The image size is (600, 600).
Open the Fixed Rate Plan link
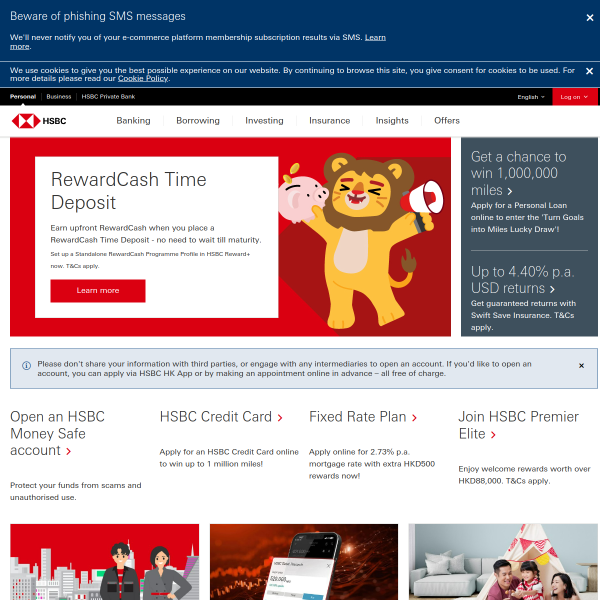(x=363, y=417)
